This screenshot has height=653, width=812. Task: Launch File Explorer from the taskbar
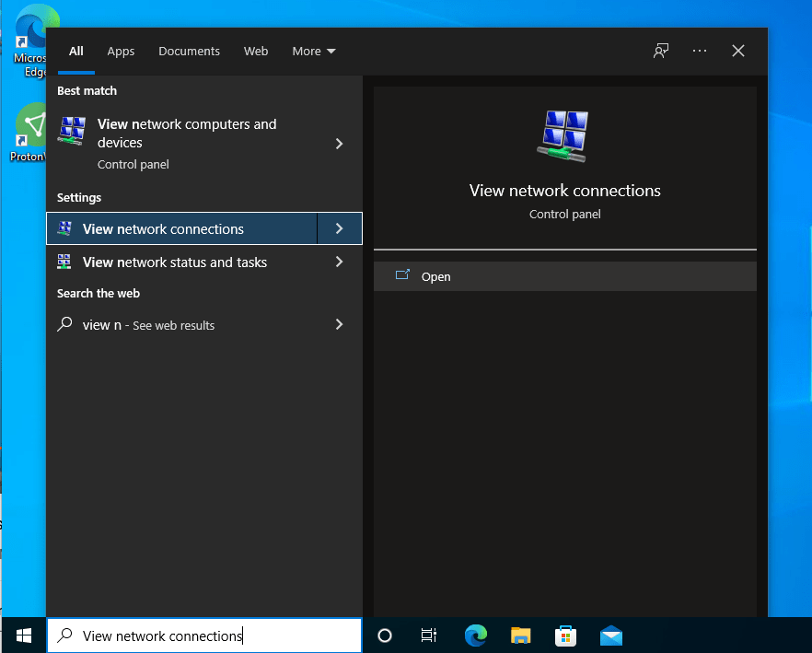click(x=521, y=636)
